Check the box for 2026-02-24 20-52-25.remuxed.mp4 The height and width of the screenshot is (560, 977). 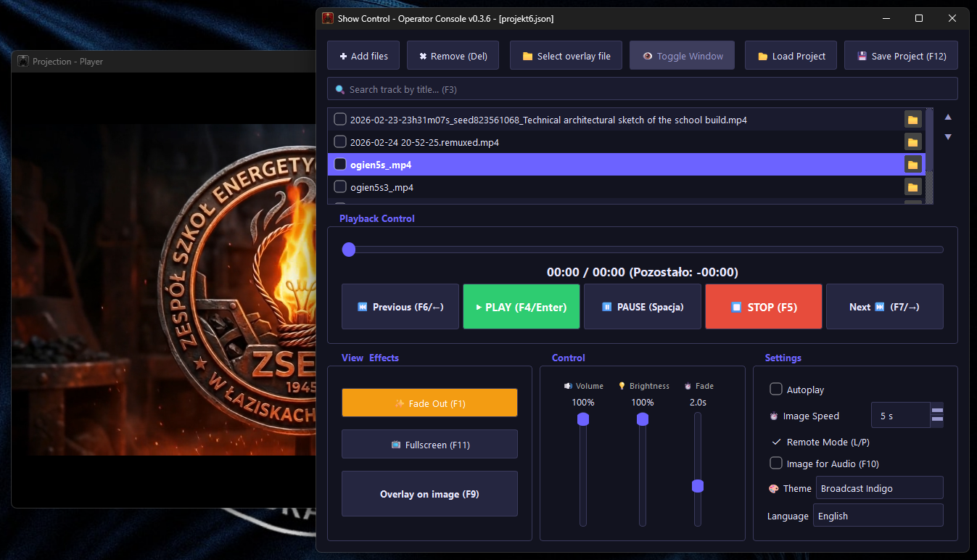[339, 142]
